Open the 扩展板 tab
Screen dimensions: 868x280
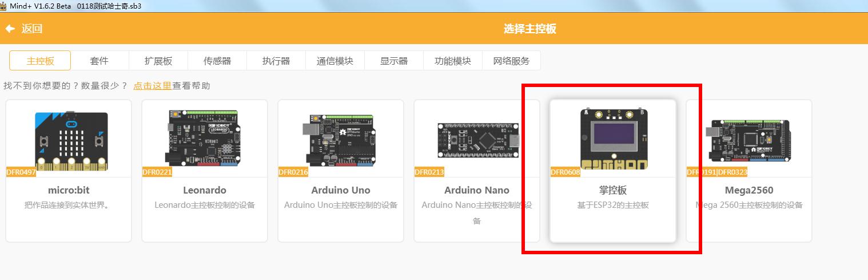158,61
